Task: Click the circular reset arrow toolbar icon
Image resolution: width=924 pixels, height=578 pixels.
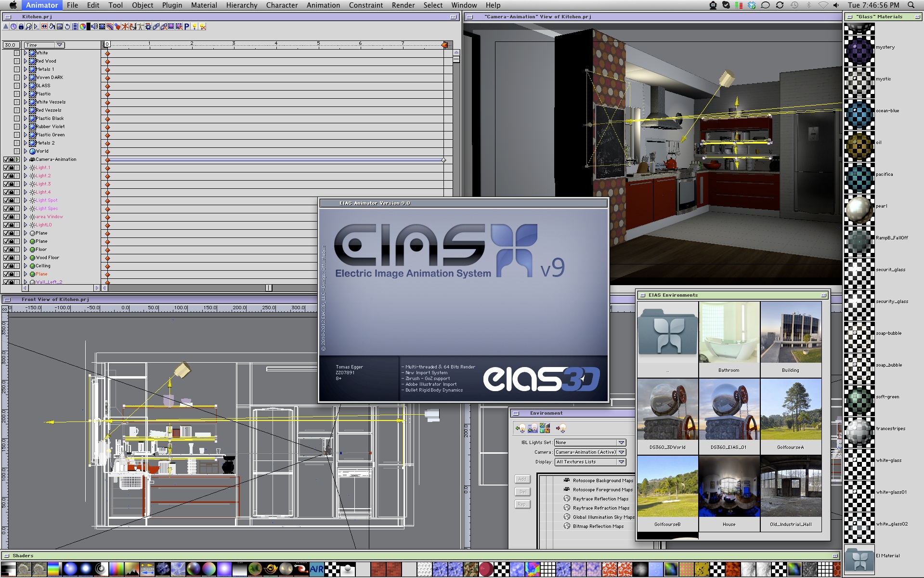Action: pyautogui.click(x=67, y=26)
